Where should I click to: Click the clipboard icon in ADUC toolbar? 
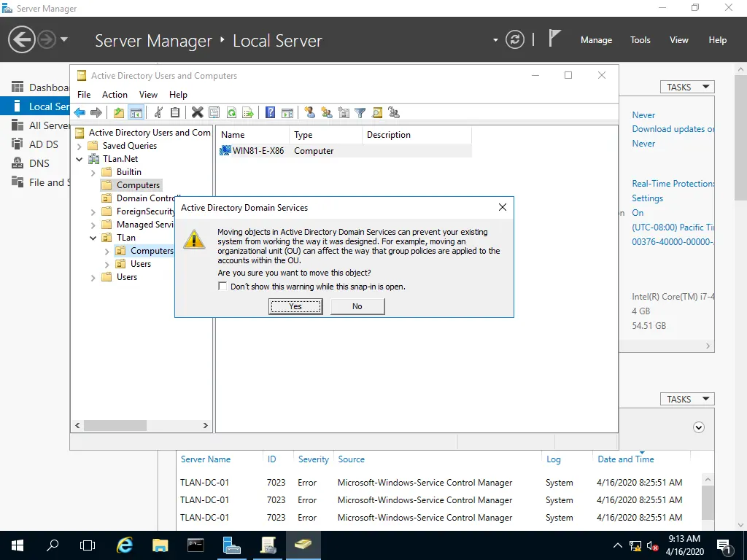coord(175,113)
